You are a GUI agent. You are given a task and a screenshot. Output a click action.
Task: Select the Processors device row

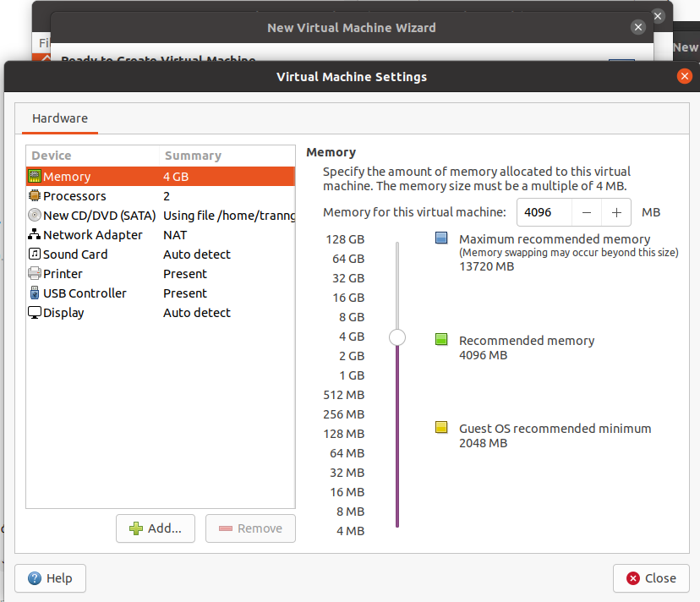(161, 195)
